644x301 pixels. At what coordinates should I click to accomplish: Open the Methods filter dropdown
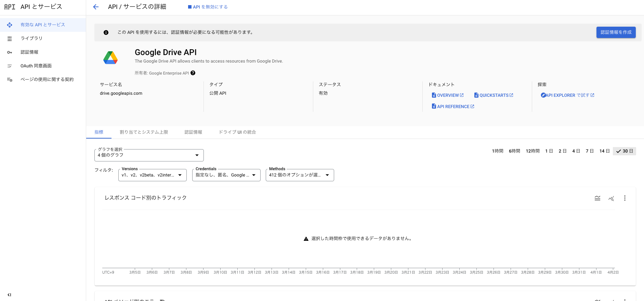click(300, 175)
